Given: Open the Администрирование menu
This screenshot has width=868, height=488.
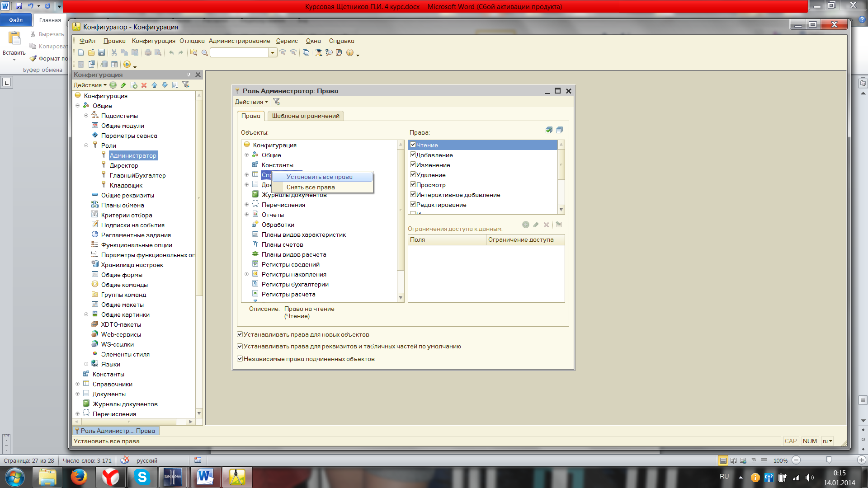Looking at the screenshot, I should click(239, 41).
